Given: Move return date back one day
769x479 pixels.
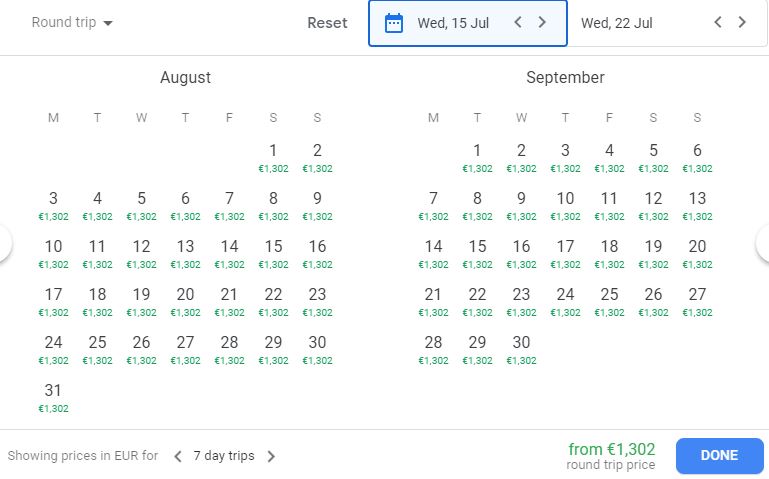Looking at the screenshot, I should coord(718,22).
